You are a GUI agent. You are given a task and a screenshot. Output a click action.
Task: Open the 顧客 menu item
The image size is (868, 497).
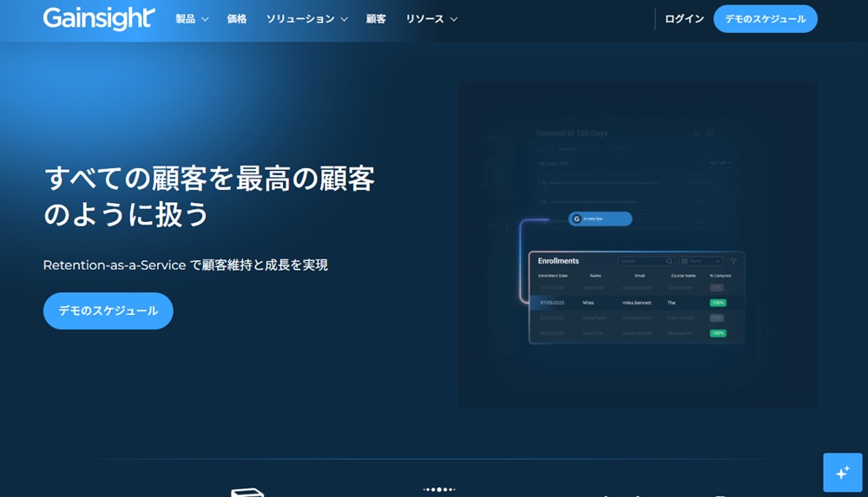[x=376, y=19]
